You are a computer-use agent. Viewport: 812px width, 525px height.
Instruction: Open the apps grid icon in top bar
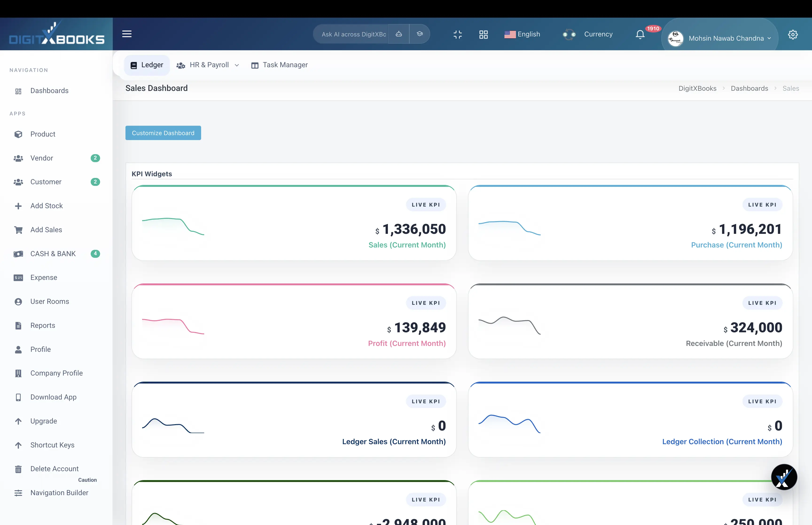point(484,34)
